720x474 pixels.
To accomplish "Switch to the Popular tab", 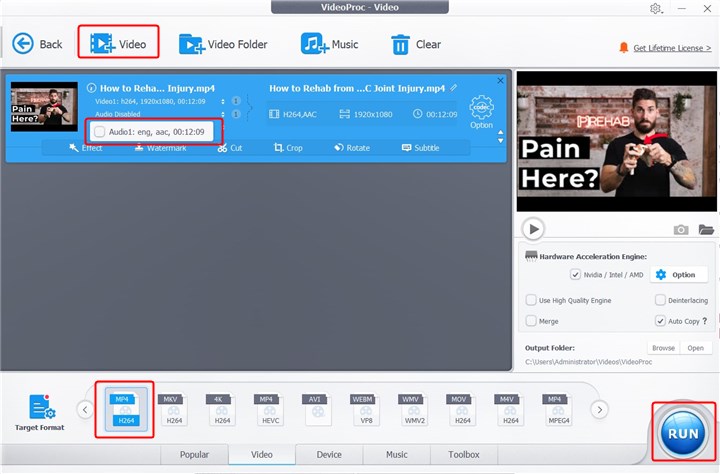I will click(194, 454).
